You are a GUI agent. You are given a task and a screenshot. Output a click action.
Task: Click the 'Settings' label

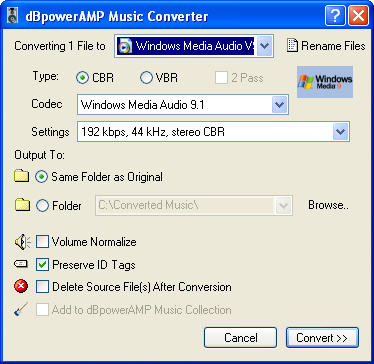pyautogui.click(x=50, y=132)
